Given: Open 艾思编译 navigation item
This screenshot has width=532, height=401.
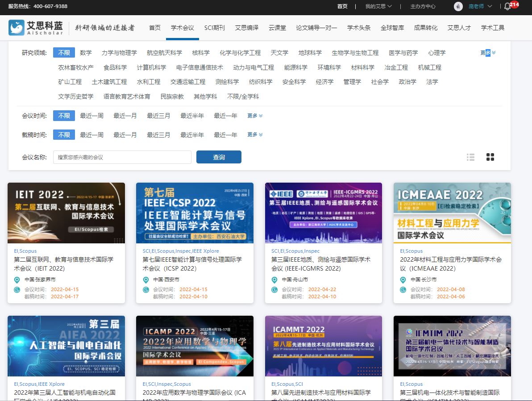Looking at the screenshot, I should tap(247, 28).
